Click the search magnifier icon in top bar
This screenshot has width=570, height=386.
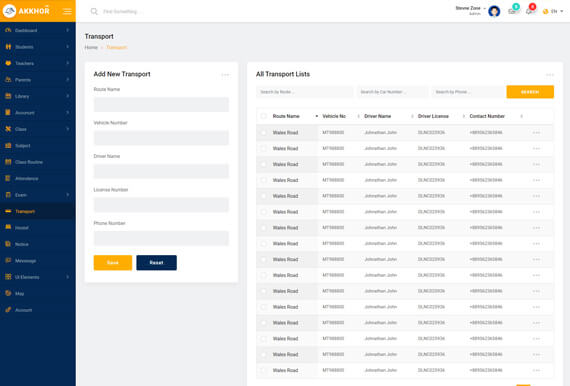tap(94, 12)
